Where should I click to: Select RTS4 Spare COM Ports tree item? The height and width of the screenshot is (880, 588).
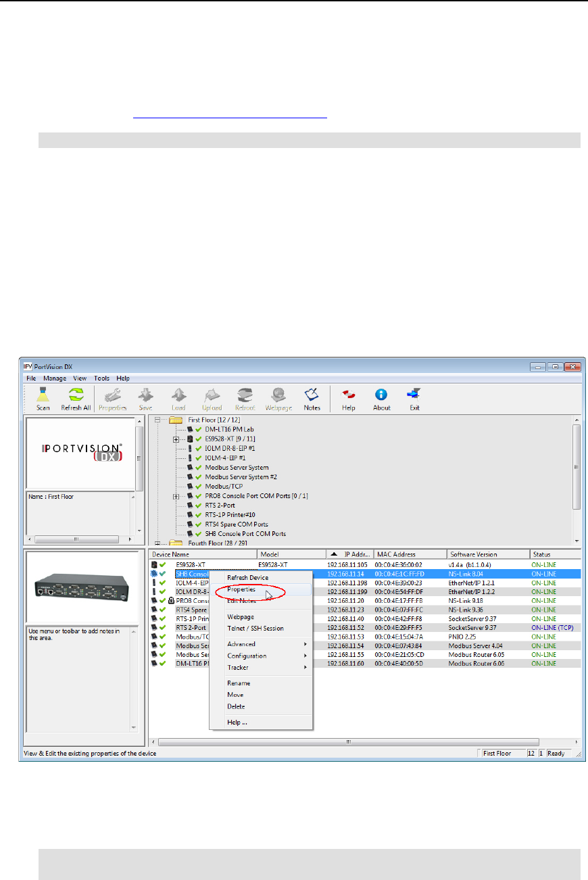click(x=237, y=524)
